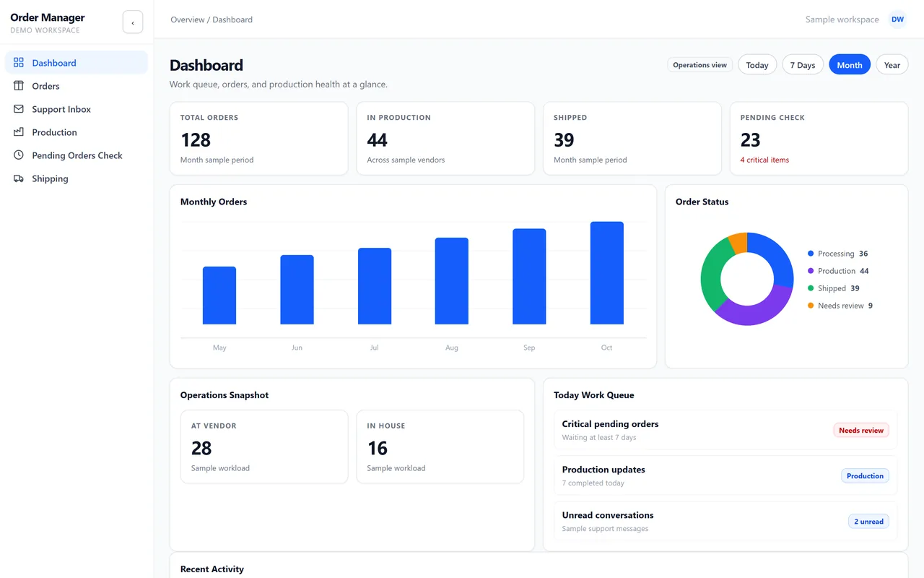Select the Month time range
The width and height of the screenshot is (924, 578).
pyautogui.click(x=850, y=65)
